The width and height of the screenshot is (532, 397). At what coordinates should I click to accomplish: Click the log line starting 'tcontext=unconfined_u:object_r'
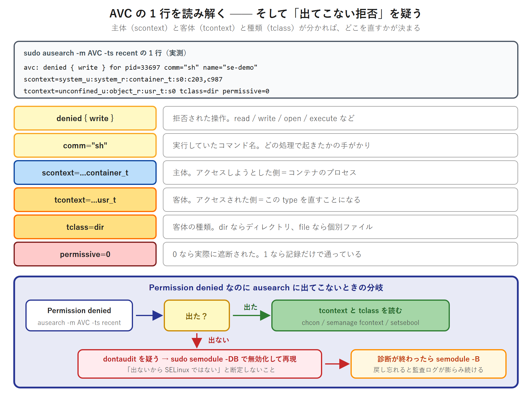tap(146, 91)
